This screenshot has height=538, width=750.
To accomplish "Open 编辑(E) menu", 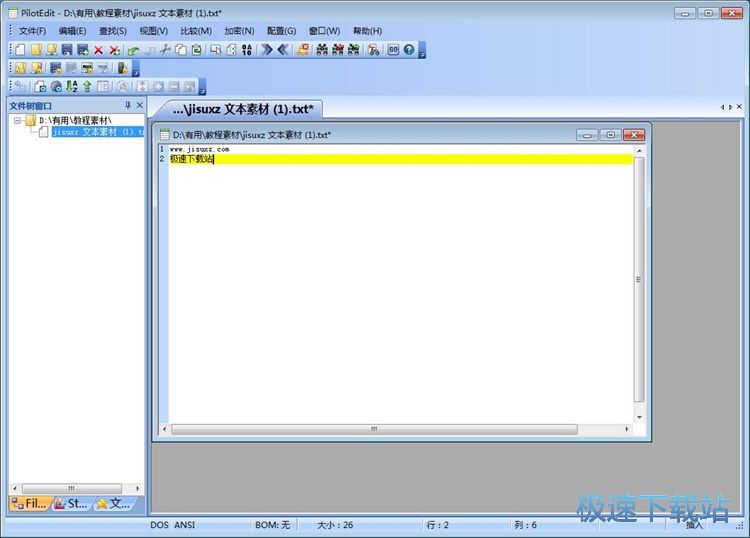I will [x=72, y=31].
